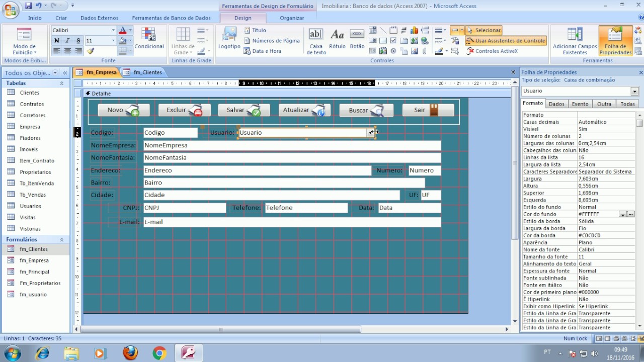The height and width of the screenshot is (362, 644).
Task: Insert Data e Hora
Action: [263, 51]
